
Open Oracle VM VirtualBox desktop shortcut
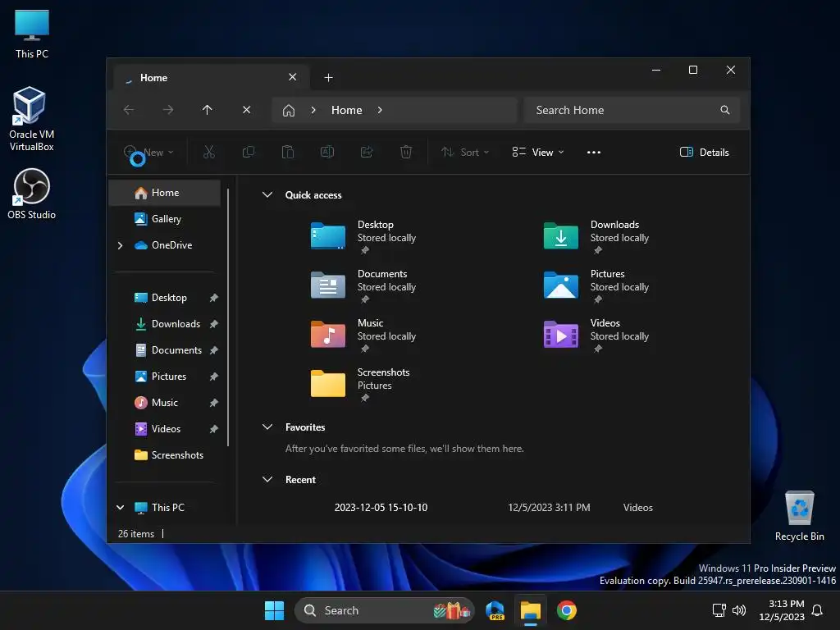coord(31,119)
